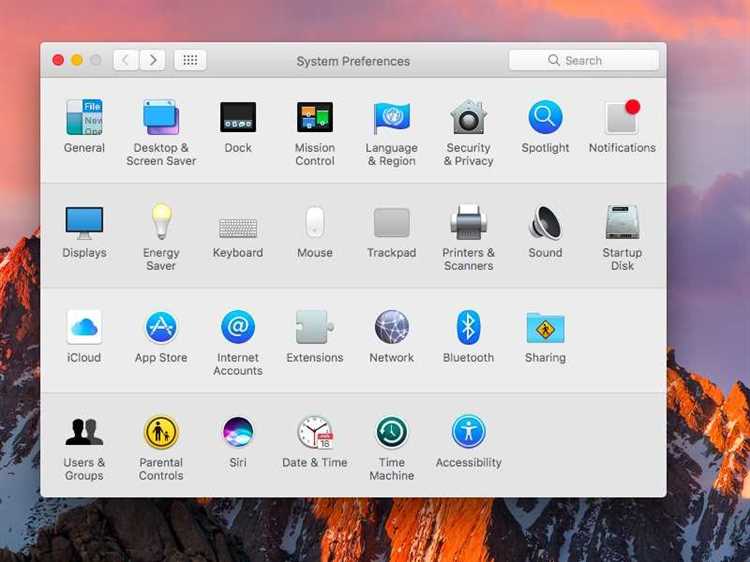Image resolution: width=750 pixels, height=562 pixels.
Task: Open Extensions puzzle piece icon
Action: pyautogui.click(x=315, y=327)
